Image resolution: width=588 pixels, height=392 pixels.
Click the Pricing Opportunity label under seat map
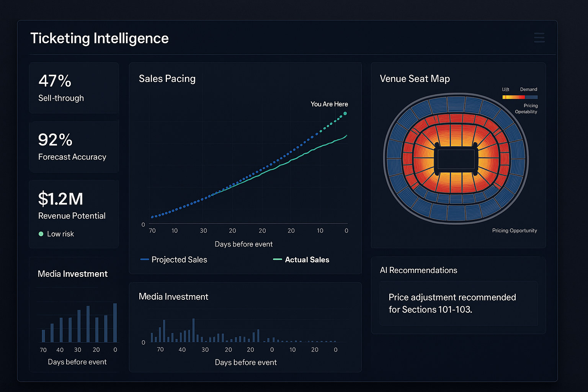514,230
